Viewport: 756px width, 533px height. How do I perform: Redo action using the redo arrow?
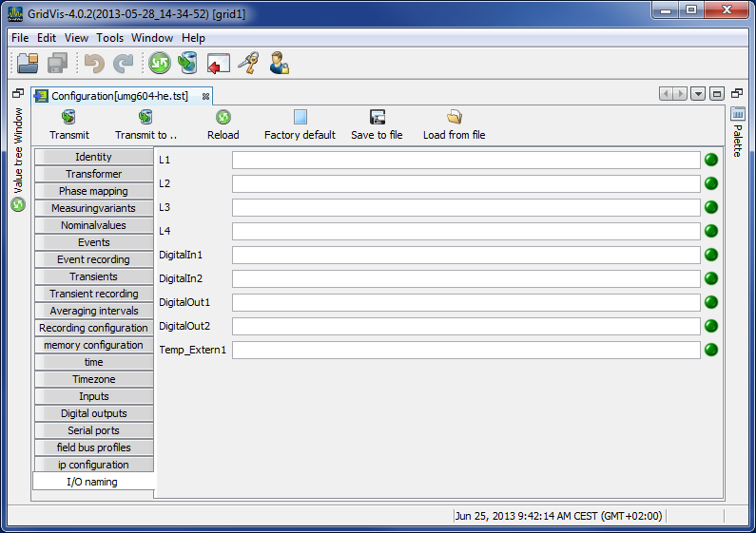coord(124,63)
